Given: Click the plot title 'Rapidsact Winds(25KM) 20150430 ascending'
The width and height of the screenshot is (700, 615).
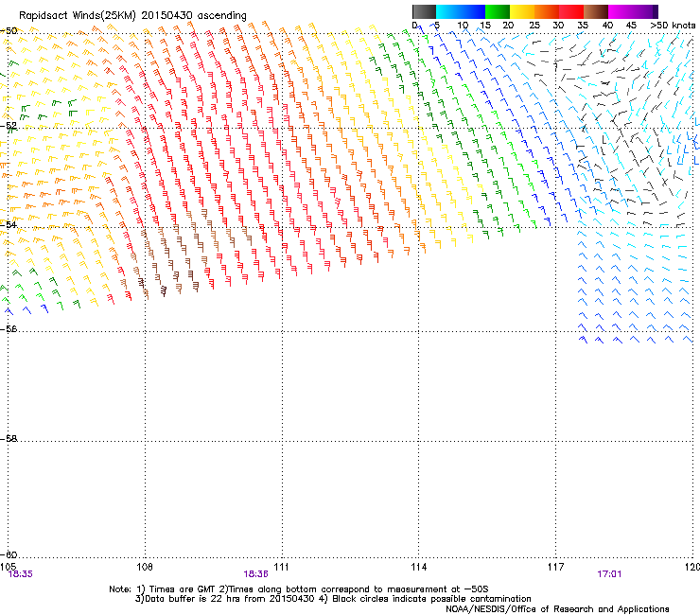Looking at the screenshot, I should [x=132, y=16].
